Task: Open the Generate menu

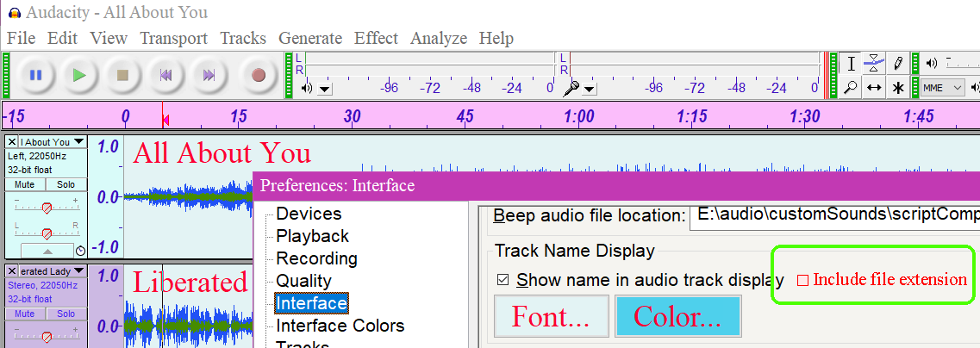Action: [x=310, y=38]
